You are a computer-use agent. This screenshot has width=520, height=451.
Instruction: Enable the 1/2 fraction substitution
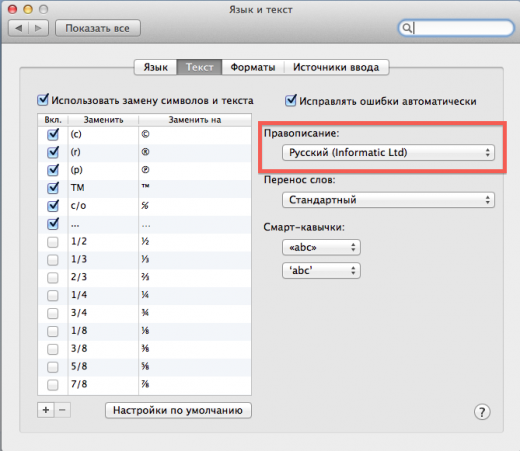[53, 242]
